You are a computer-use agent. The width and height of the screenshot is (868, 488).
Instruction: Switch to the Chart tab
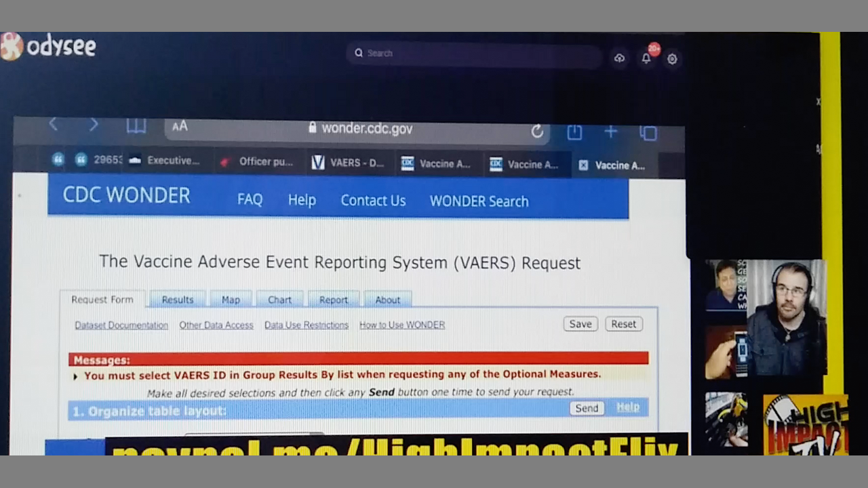(x=279, y=300)
